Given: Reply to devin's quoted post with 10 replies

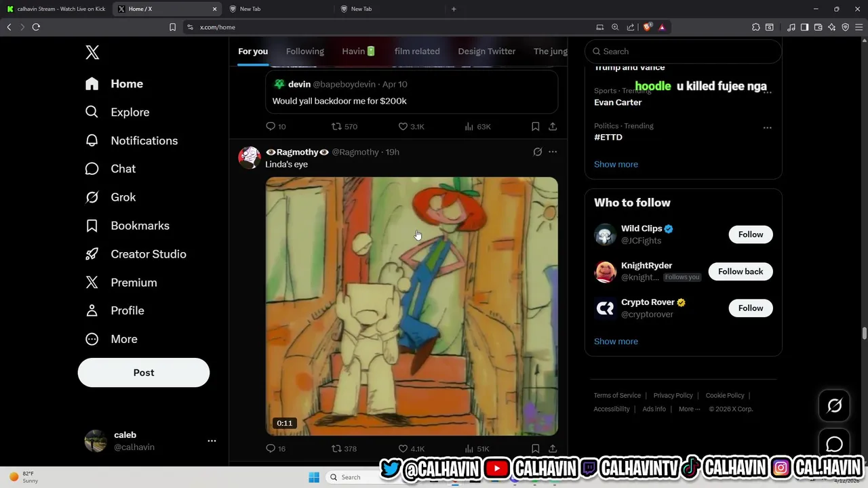Looking at the screenshot, I should point(275,127).
